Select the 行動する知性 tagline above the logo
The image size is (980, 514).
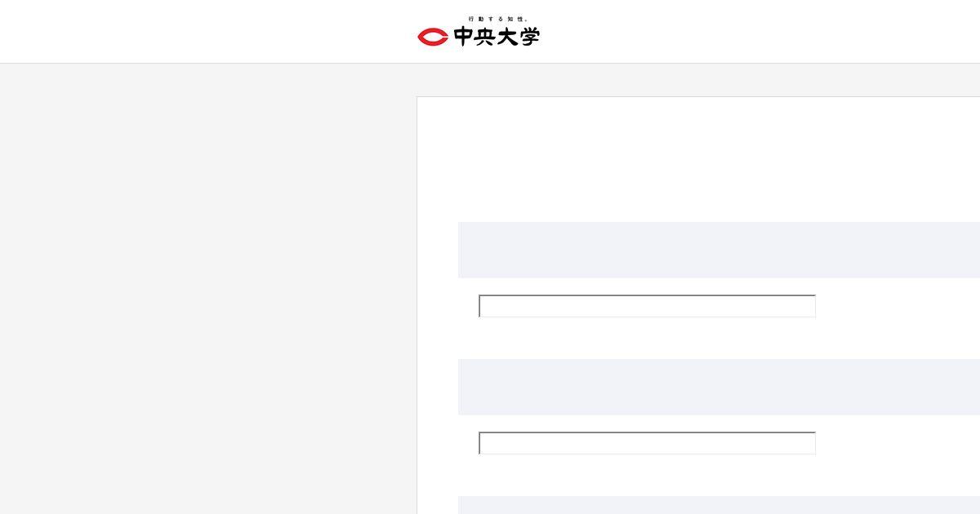pyautogui.click(x=497, y=19)
